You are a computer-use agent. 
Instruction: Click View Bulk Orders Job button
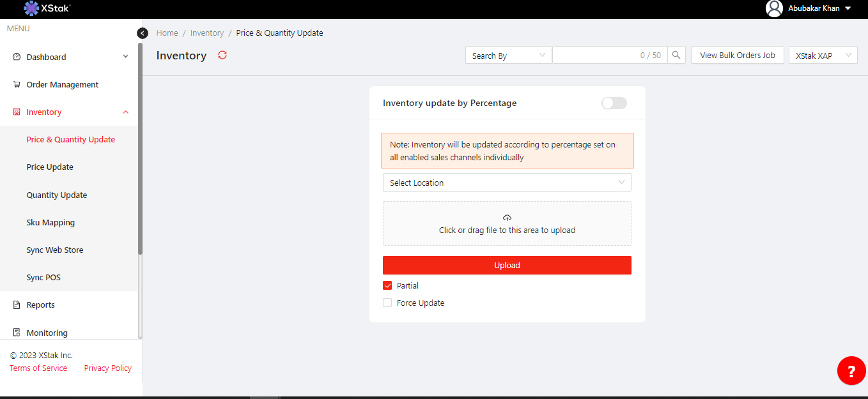pyautogui.click(x=737, y=56)
